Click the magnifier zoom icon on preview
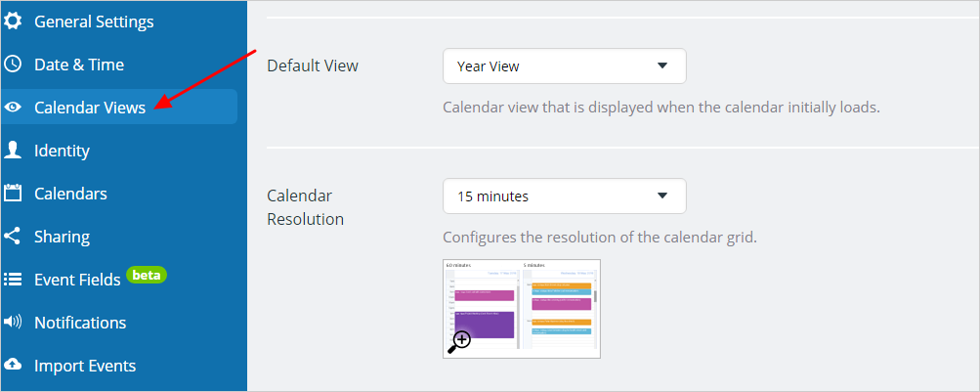 [459, 342]
